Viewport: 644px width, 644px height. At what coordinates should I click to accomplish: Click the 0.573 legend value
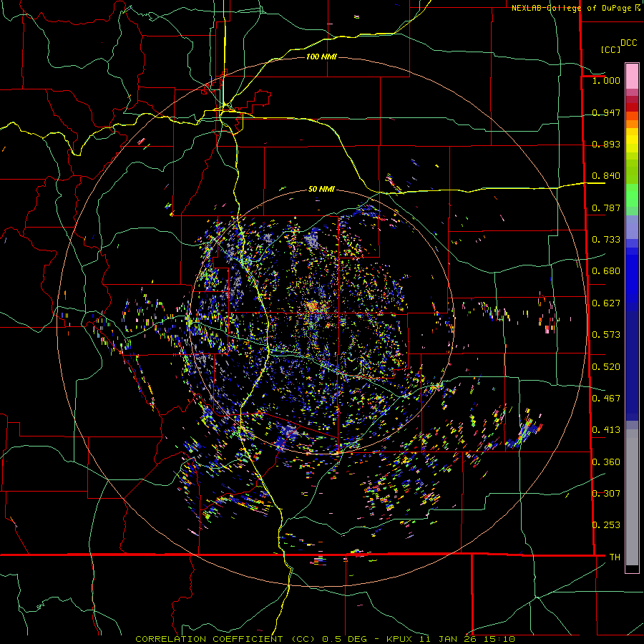tap(606, 335)
